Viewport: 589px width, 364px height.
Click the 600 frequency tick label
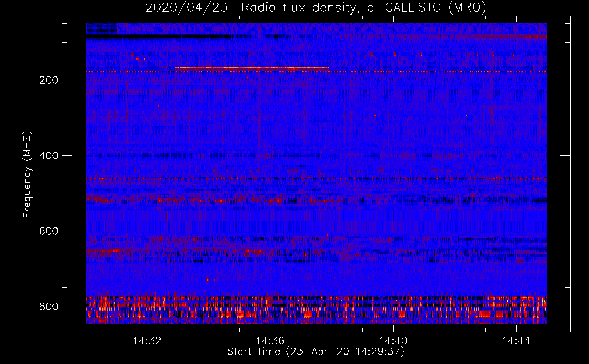pyautogui.click(x=48, y=231)
